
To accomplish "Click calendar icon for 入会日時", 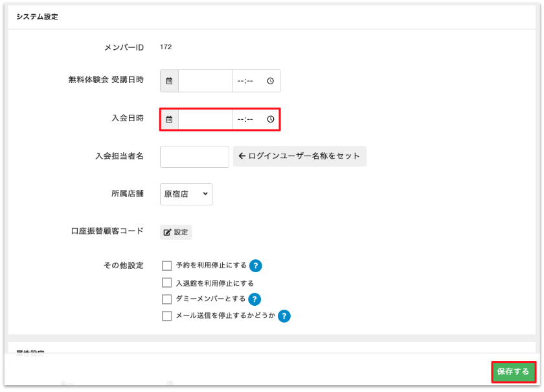I will pos(169,119).
